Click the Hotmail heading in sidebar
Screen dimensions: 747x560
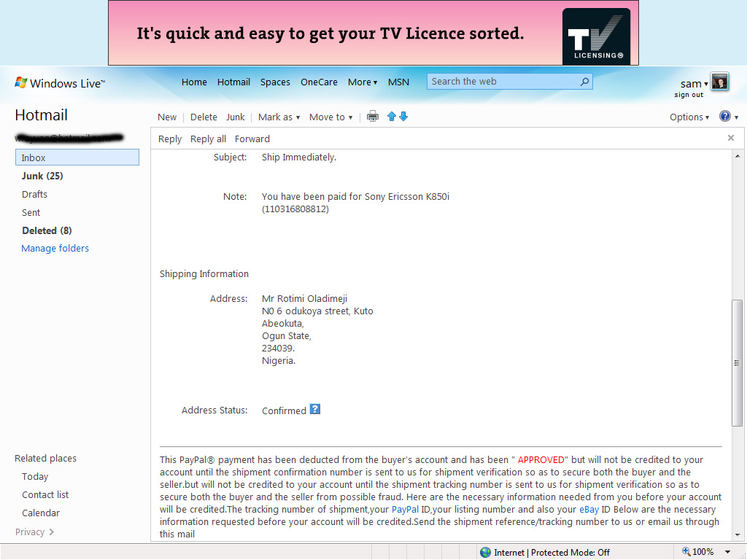click(x=41, y=114)
